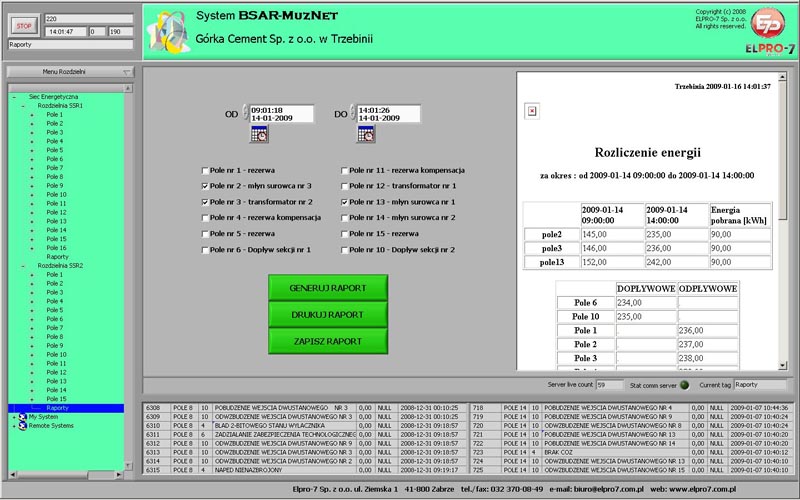
Task: Click the OD date-time input field
Action: [x=282, y=114]
